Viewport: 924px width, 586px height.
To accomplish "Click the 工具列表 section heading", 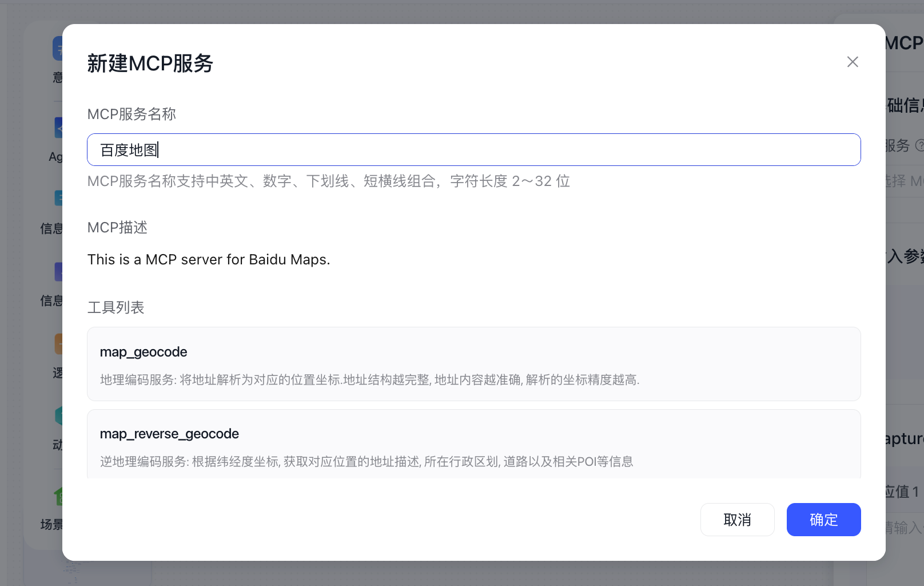I will point(115,307).
